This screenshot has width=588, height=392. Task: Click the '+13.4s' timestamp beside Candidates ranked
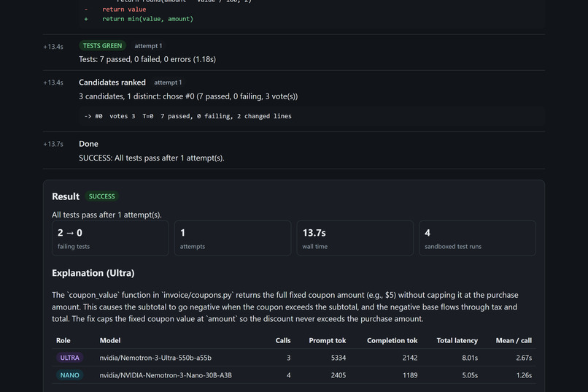pos(53,82)
